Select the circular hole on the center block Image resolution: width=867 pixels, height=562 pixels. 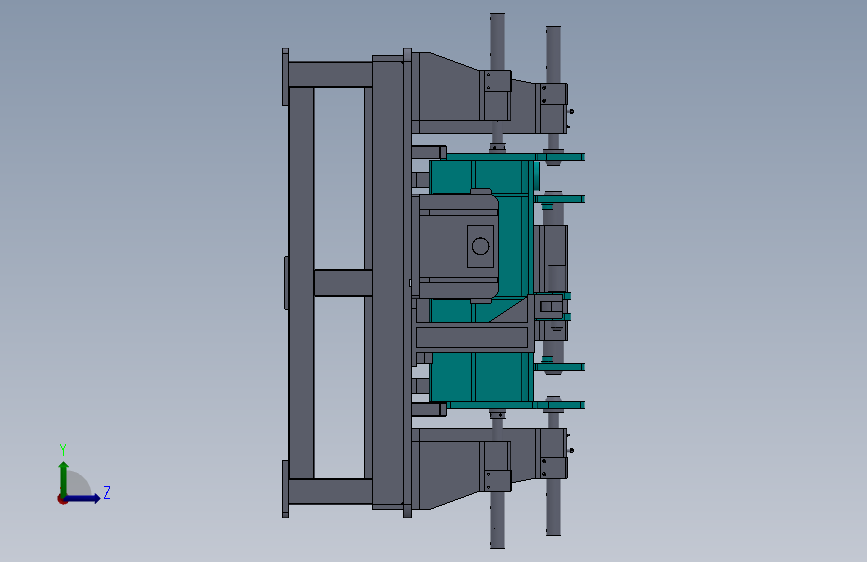[x=480, y=246]
